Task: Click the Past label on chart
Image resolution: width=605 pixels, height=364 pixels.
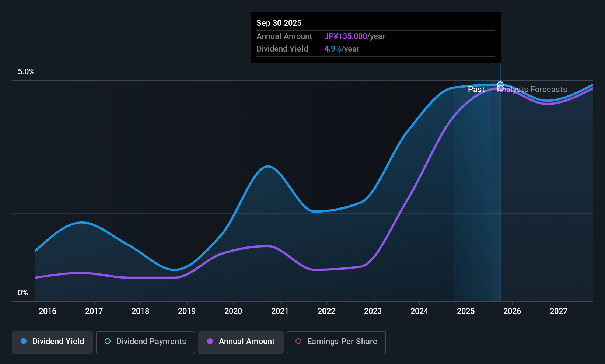Action: (476, 90)
